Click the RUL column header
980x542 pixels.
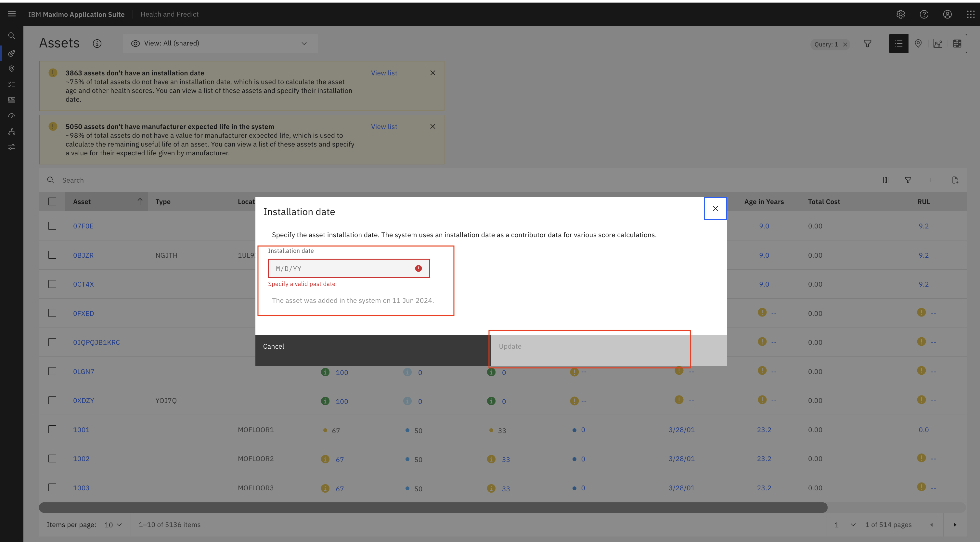coord(923,201)
